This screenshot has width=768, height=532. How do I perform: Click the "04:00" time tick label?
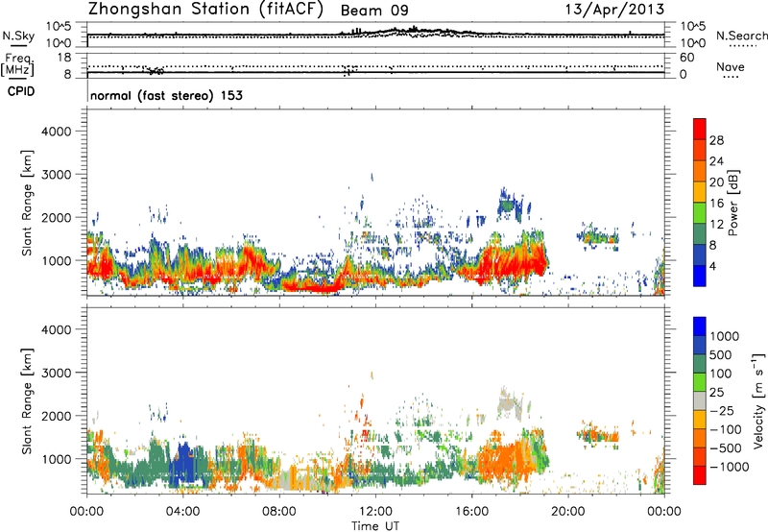click(x=182, y=512)
